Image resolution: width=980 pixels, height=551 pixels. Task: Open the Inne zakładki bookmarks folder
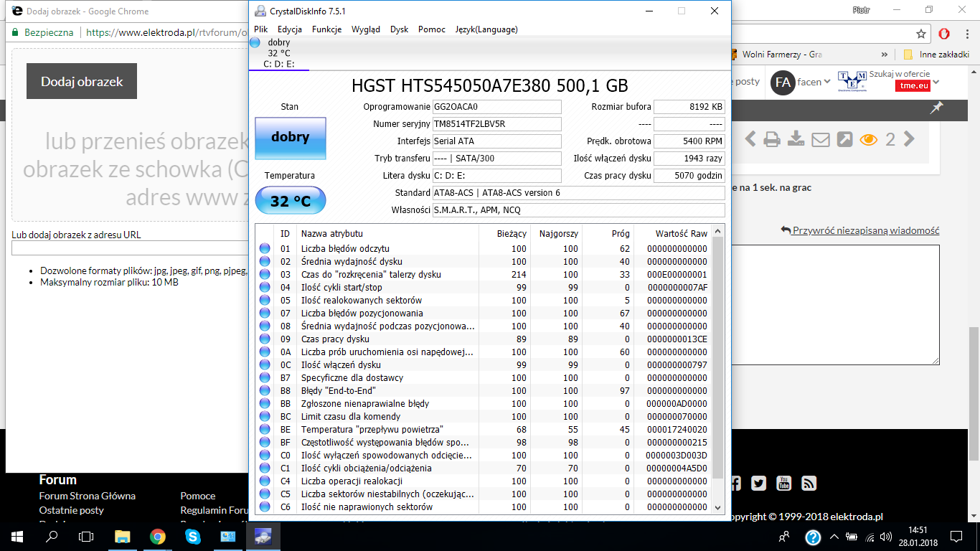click(936, 55)
